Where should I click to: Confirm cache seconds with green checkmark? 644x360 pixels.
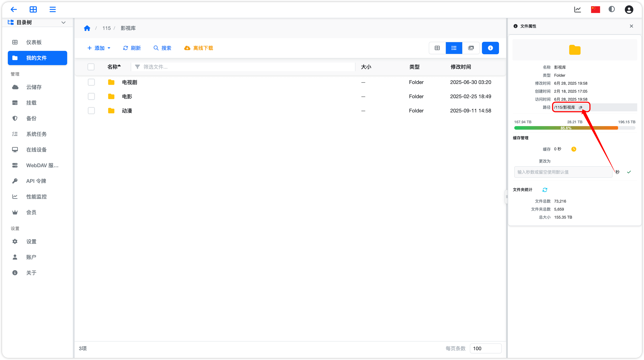pyautogui.click(x=629, y=172)
